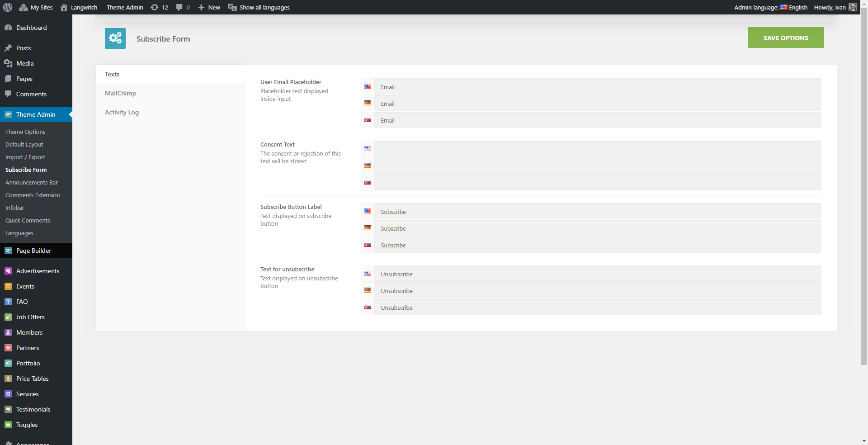The height and width of the screenshot is (445, 868).
Task: Open Languages submenu item
Action: coord(19,233)
